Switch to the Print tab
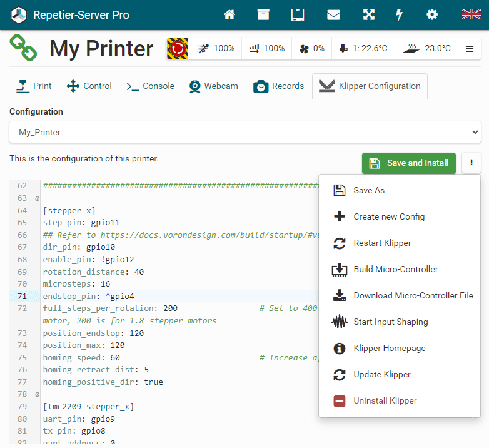489x448 pixels. pyautogui.click(x=34, y=86)
